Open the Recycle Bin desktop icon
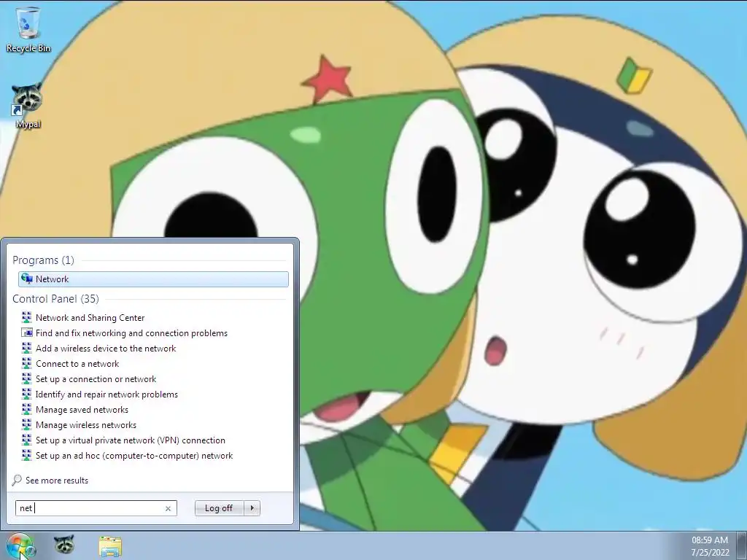This screenshot has width=747, height=560. (28, 29)
